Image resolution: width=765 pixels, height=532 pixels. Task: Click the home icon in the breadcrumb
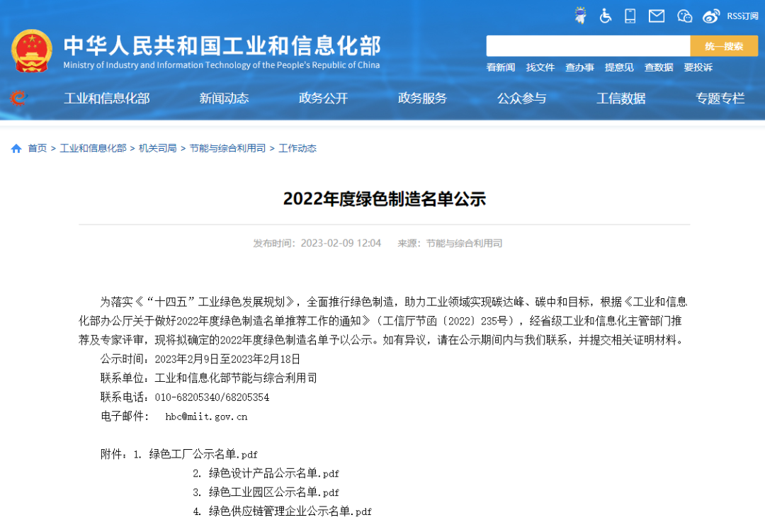click(x=16, y=148)
